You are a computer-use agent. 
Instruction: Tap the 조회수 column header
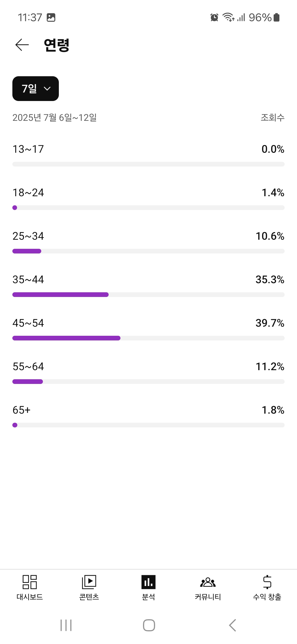click(x=272, y=118)
